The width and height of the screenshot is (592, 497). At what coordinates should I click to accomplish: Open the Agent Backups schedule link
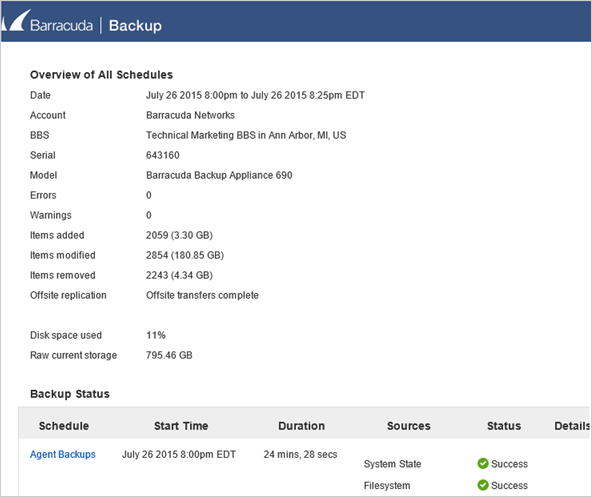(x=63, y=454)
